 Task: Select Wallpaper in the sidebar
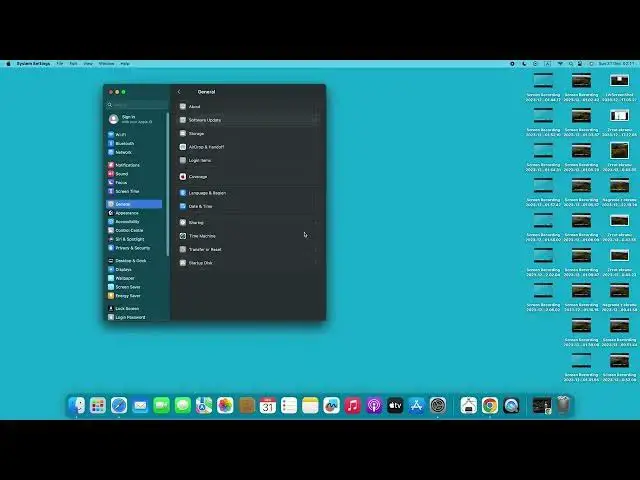tap(121, 278)
